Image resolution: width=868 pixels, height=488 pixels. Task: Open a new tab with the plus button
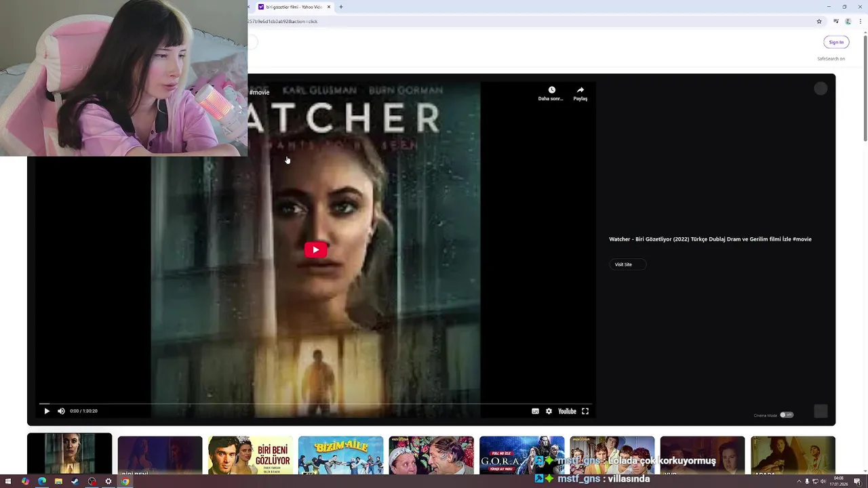pyautogui.click(x=341, y=7)
